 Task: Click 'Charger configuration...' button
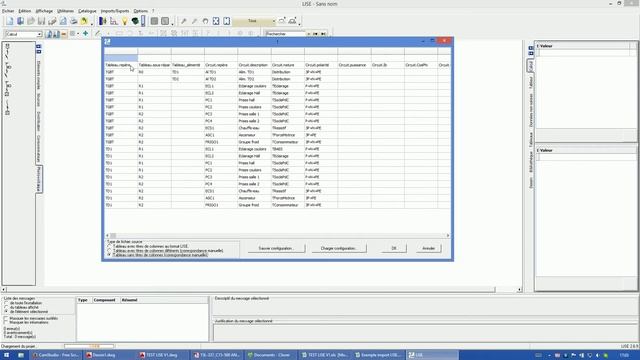339,248
